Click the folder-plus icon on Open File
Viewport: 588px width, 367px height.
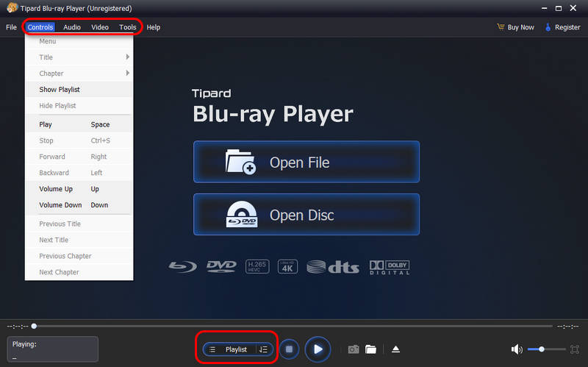(x=241, y=162)
